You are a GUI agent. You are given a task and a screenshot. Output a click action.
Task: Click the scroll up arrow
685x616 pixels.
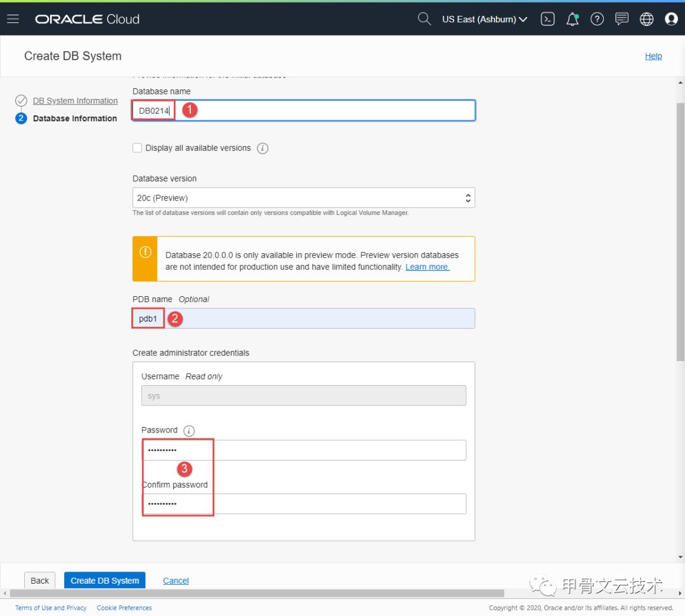[x=680, y=82]
